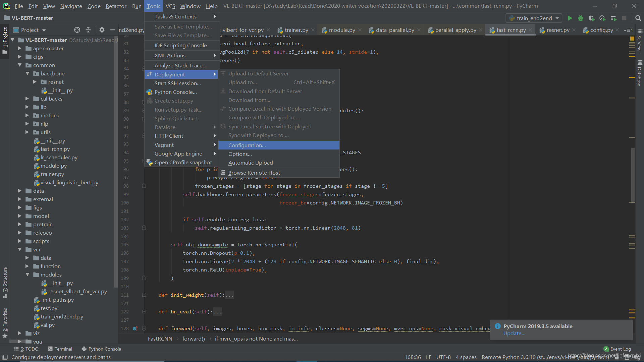The image size is (644, 362).
Task: Open the Python Console... menu entry
Action: [x=181, y=92]
